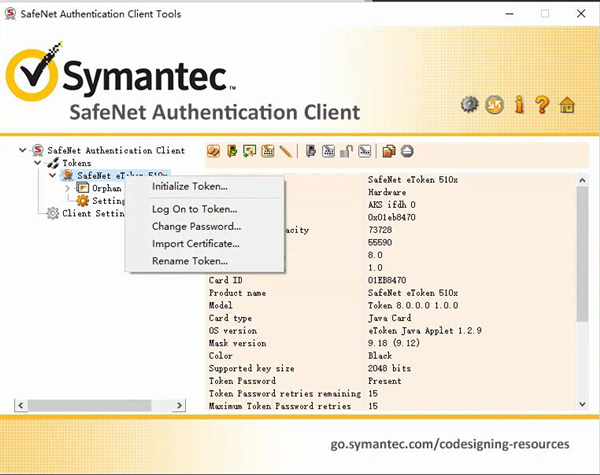Click the 'eToken Java Applet 1.2.9' value
The width and height of the screenshot is (600, 475).
tap(425, 331)
